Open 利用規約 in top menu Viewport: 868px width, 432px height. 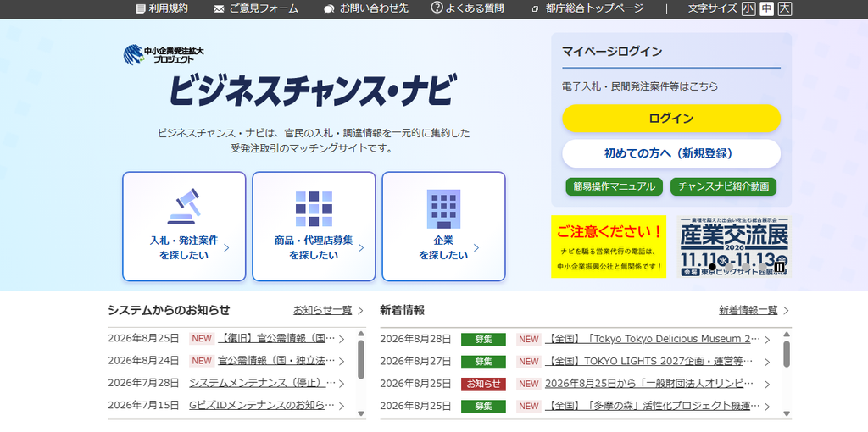coord(169,8)
